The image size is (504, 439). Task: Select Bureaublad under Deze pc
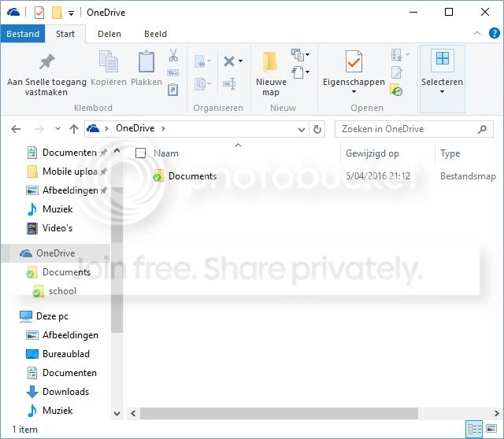66,354
